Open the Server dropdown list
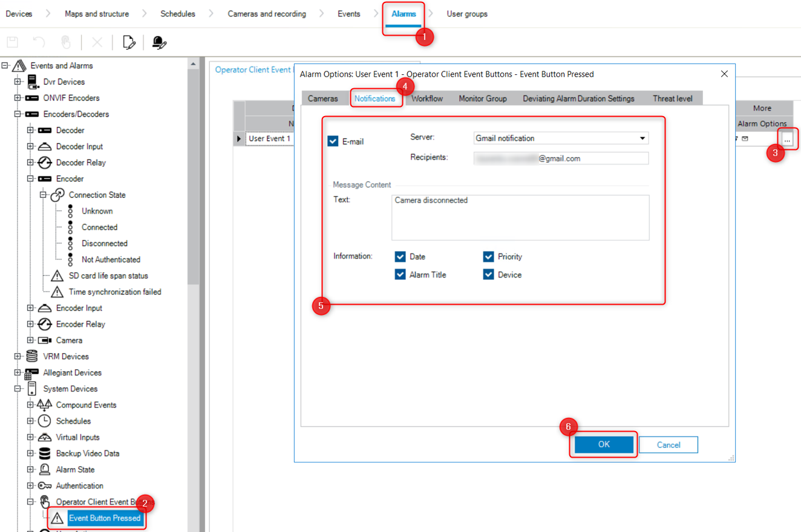The height and width of the screenshot is (532, 801). (x=642, y=138)
